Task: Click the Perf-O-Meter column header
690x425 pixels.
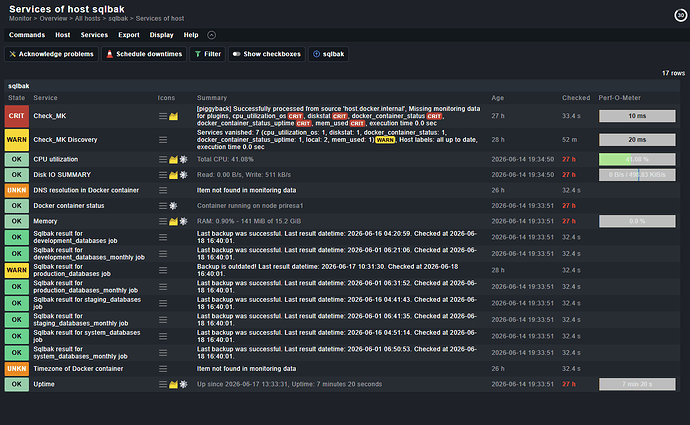Action: click(x=620, y=98)
